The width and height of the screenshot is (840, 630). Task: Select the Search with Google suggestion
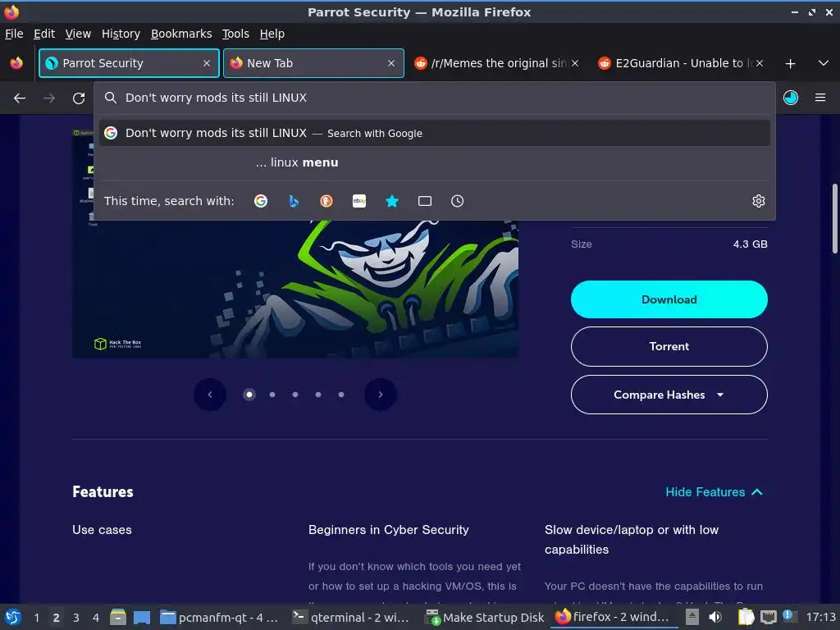[435, 133]
